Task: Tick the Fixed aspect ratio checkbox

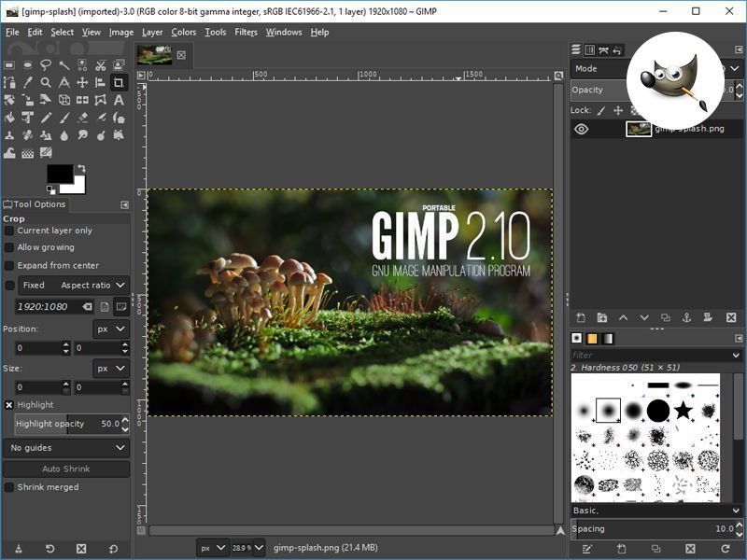Action: (9, 286)
